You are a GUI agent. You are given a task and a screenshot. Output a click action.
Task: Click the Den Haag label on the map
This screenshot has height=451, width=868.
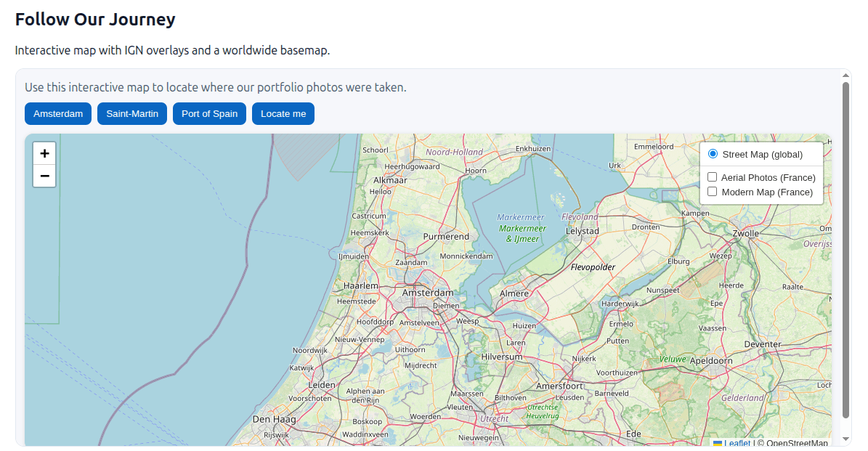(x=274, y=419)
